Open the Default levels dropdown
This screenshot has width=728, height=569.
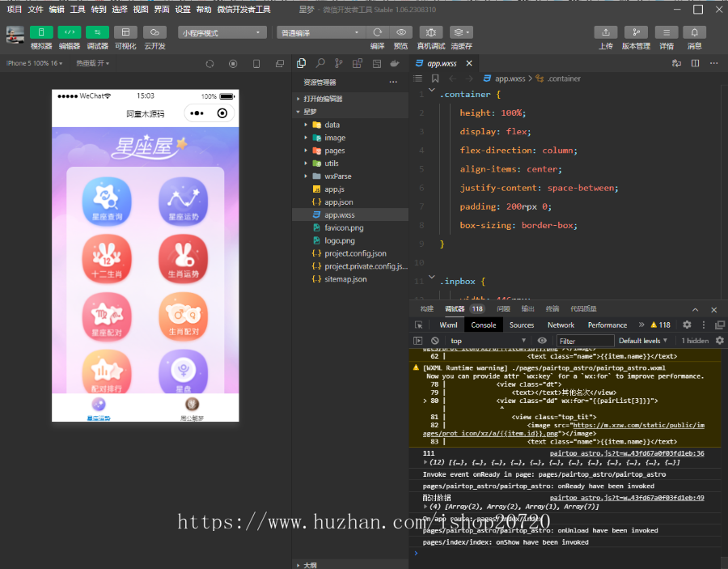pos(642,341)
